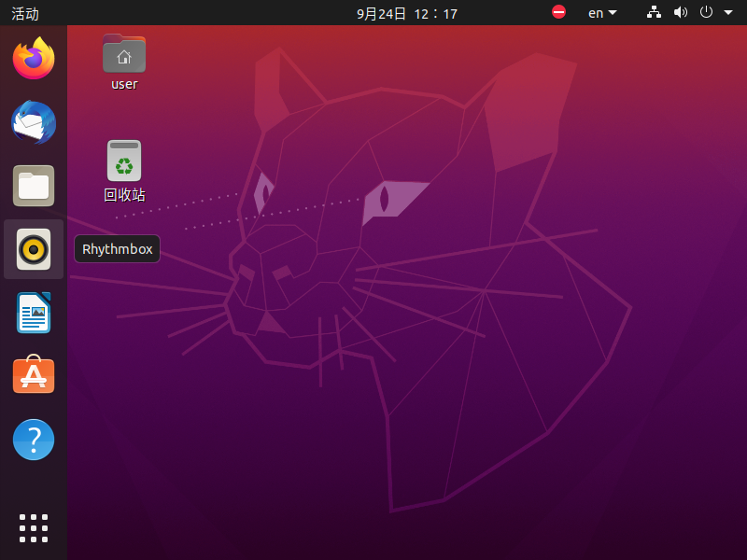Viewport: 747px width, 560px height.
Task: Open the en input source dropdown
Action: [x=602, y=13]
